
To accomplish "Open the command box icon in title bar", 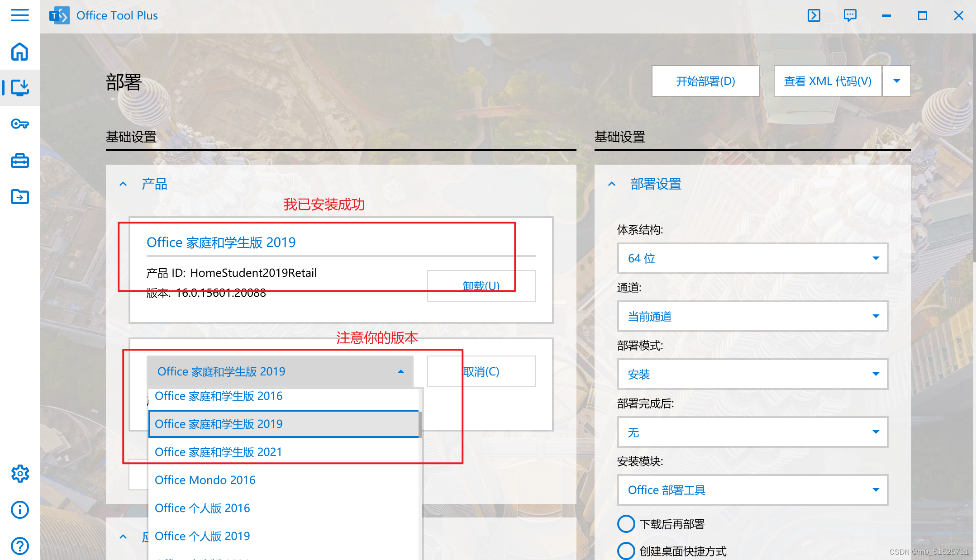I will [814, 15].
